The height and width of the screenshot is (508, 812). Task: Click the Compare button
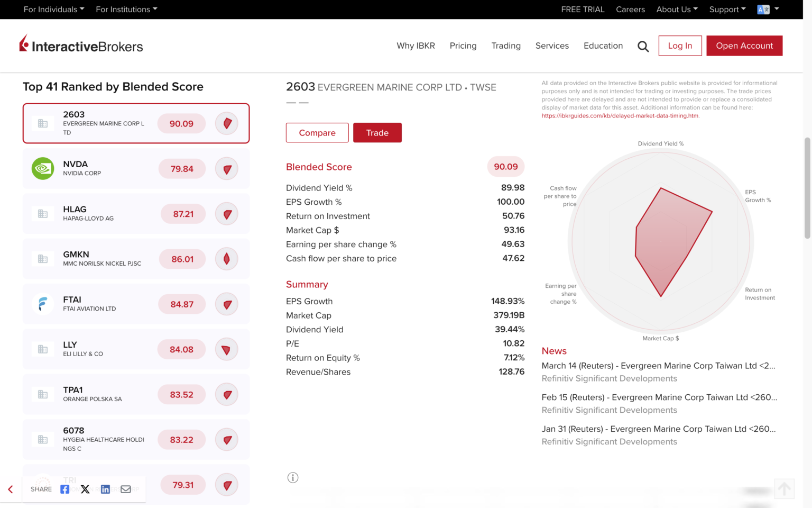(x=317, y=133)
